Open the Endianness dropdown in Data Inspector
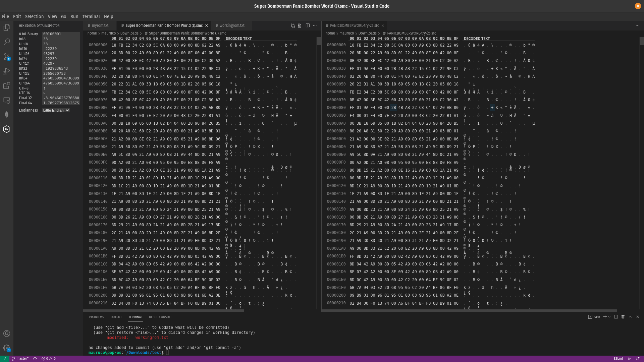Viewport: 644px width, 362px height. [x=56, y=110]
